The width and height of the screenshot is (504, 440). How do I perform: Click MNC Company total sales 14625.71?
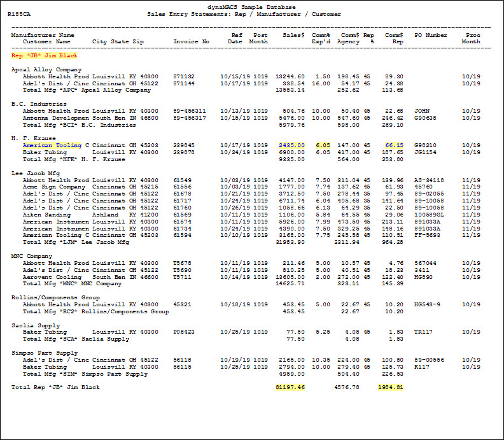pos(290,284)
